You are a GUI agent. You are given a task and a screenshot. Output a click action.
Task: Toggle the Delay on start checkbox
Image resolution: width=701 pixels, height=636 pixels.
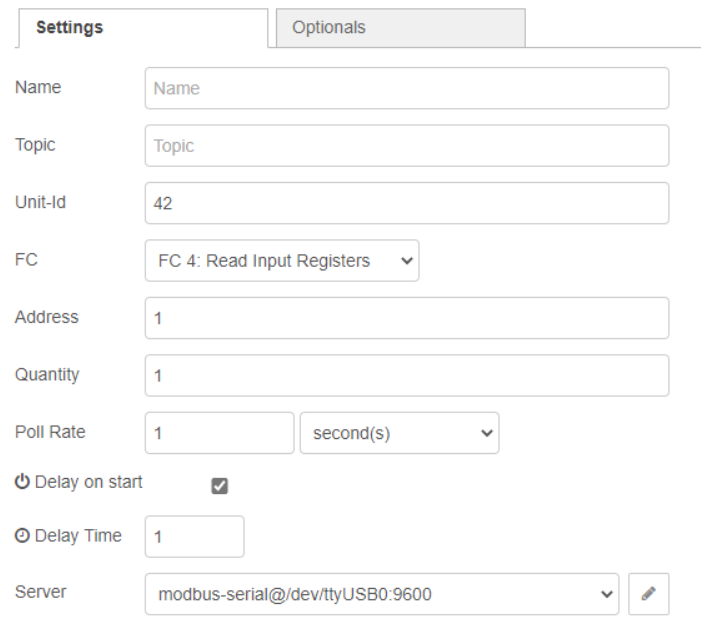pyautogui.click(x=220, y=486)
